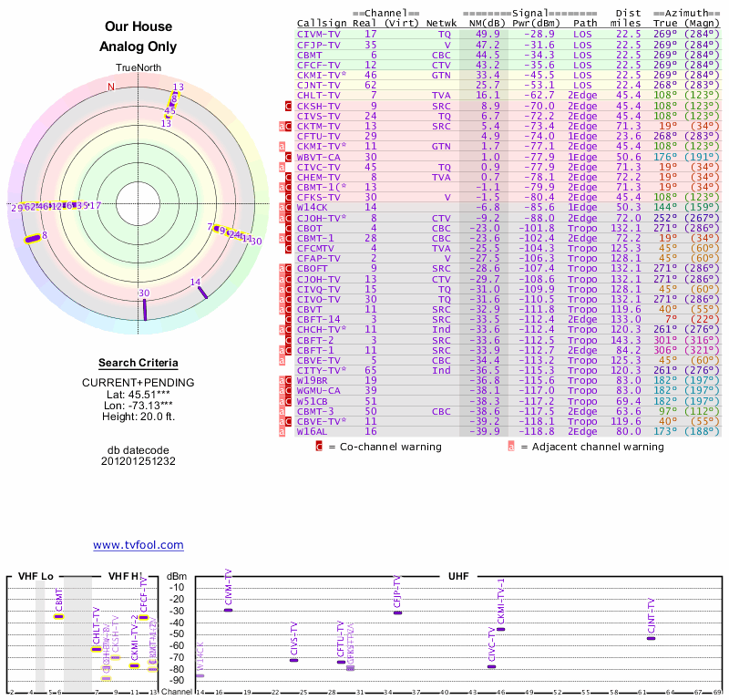Click the co-channel warning icon beside CKSH-TV

coord(289,107)
